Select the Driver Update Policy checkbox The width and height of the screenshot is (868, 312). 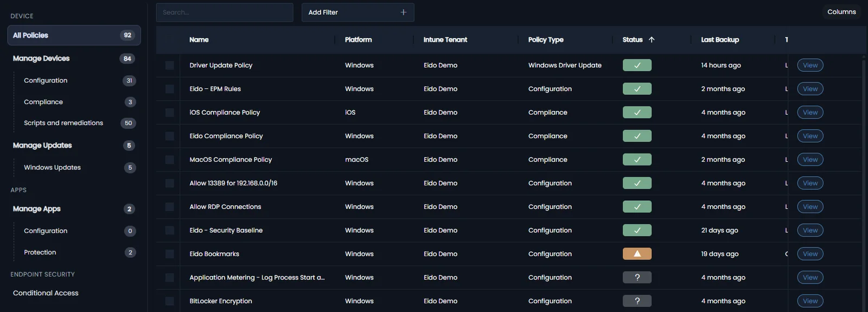[170, 65]
